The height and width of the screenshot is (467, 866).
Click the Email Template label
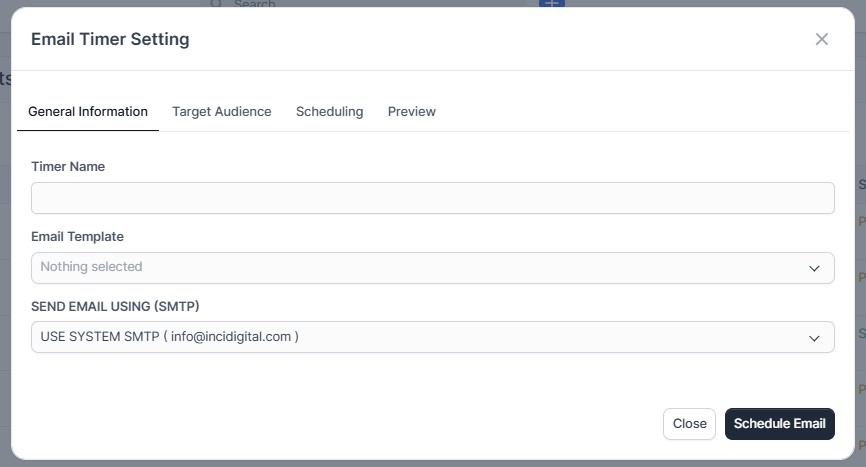coord(77,236)
